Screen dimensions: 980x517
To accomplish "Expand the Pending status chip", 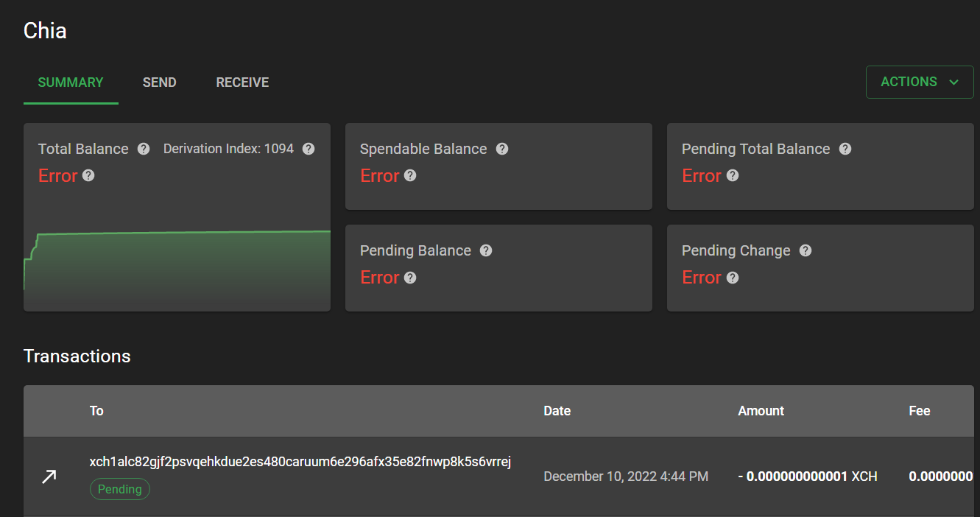I will click(x=119, y=488).
